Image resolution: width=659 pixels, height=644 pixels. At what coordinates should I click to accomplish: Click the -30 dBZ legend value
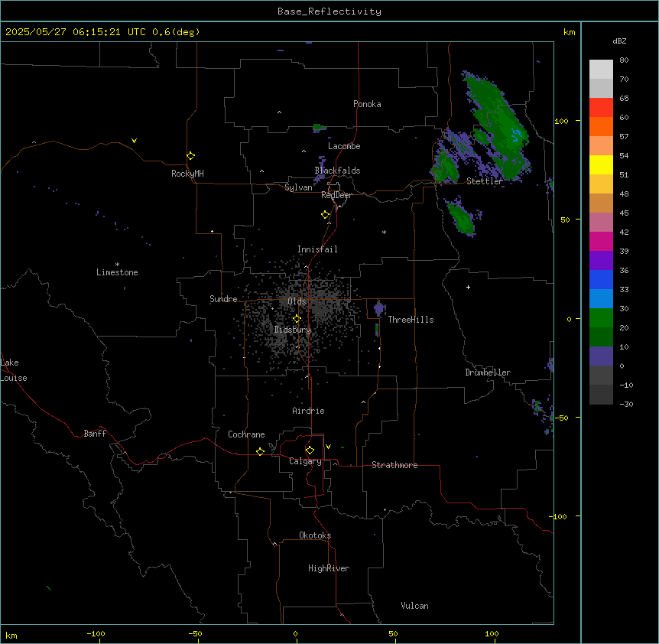(626, 404)
